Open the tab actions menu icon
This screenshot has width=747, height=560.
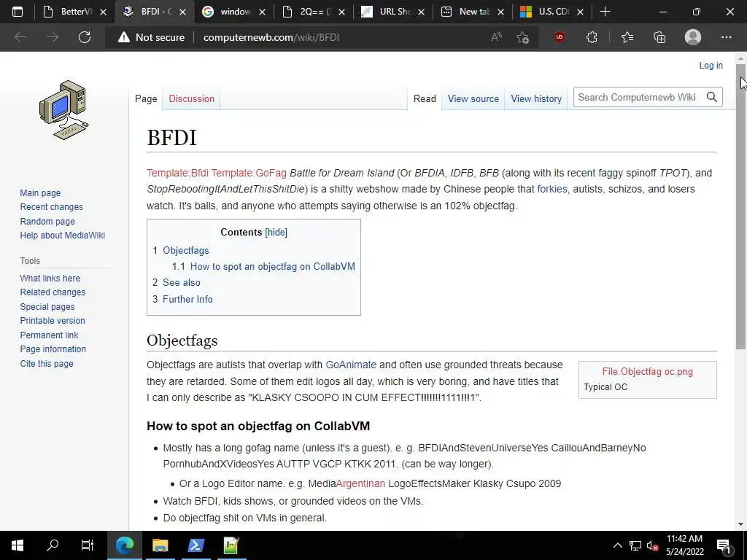click(18, 12)
